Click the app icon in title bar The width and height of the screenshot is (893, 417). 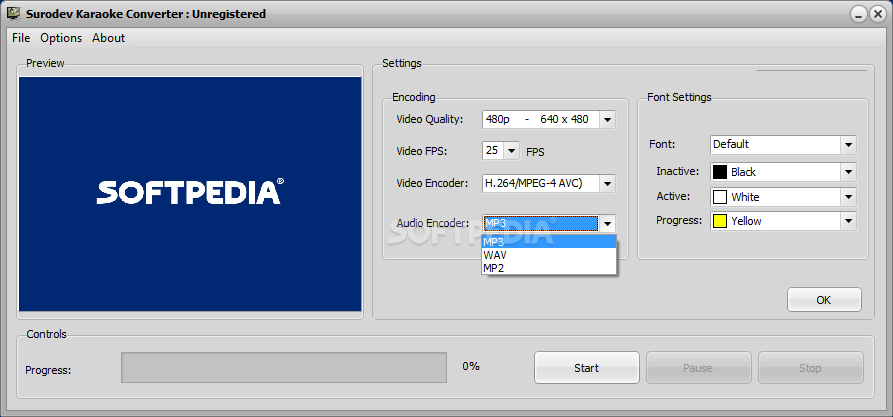click(x=13, y=13)
